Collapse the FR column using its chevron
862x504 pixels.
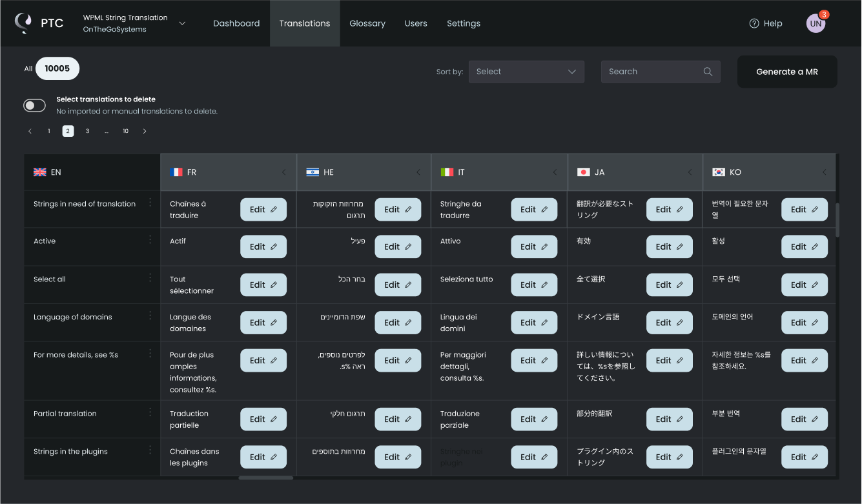pos(284,172)
